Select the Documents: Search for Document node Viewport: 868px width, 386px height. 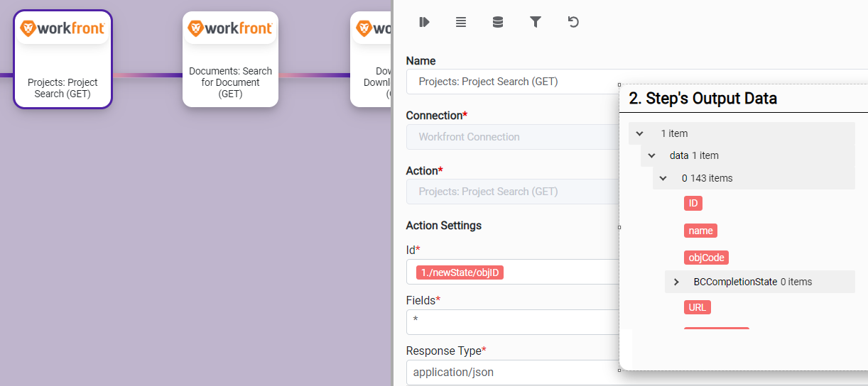(x=230, y=60)
